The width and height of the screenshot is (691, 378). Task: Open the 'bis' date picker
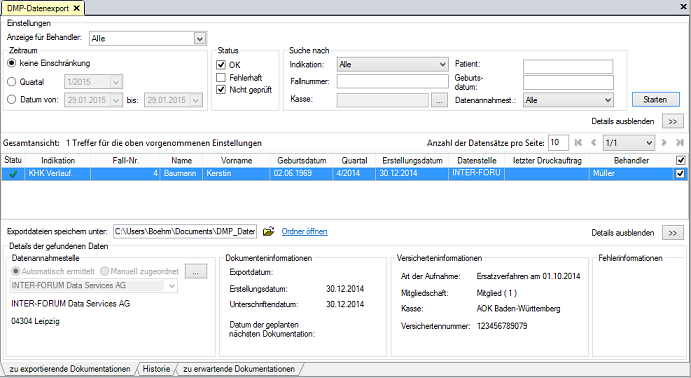(196, 100)
